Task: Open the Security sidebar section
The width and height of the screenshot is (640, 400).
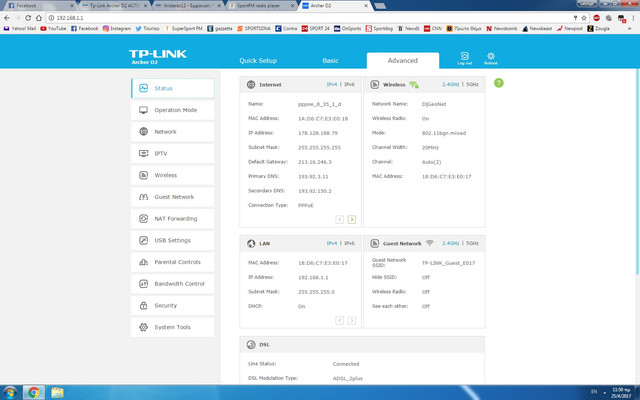Action: [173, 305]
